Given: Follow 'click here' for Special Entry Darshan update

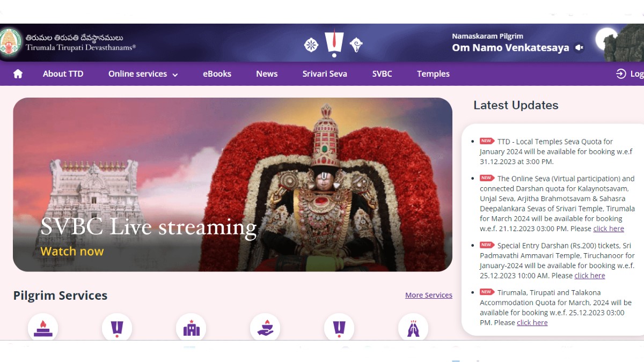Looking at the screenshot, I should pos(589,276).
